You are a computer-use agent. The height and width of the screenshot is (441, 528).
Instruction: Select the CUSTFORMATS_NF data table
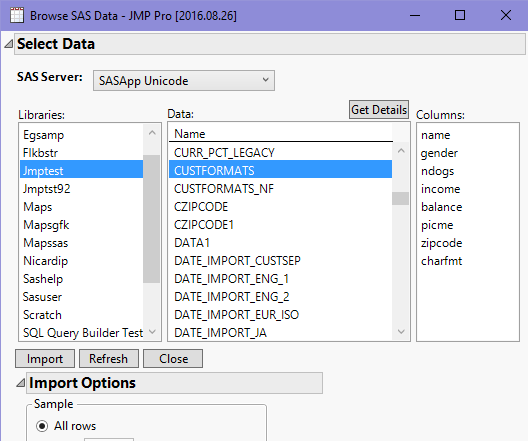point(280,189)
